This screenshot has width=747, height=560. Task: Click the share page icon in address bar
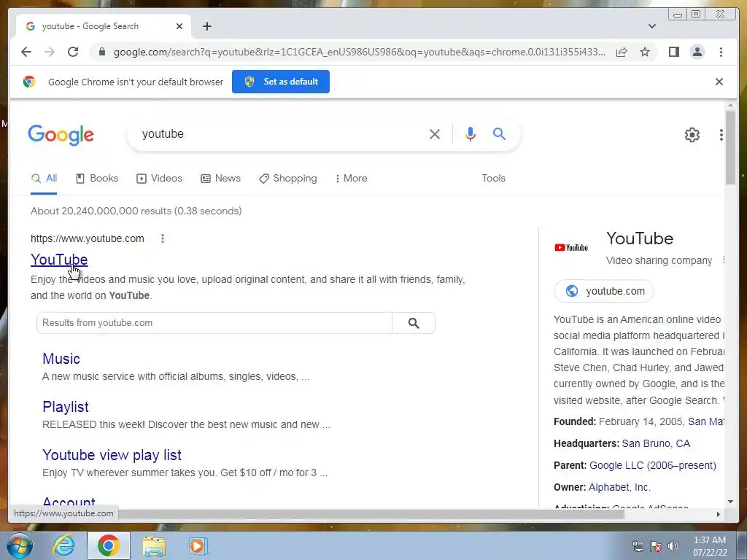622,52
